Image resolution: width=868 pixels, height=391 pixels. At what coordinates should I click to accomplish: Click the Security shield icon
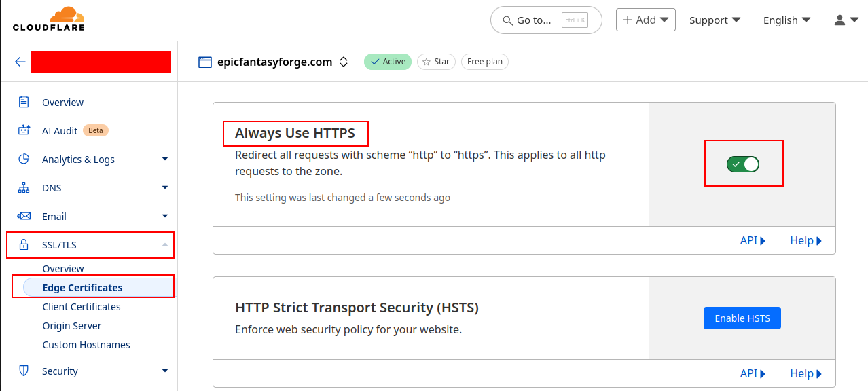coord(24,371)
